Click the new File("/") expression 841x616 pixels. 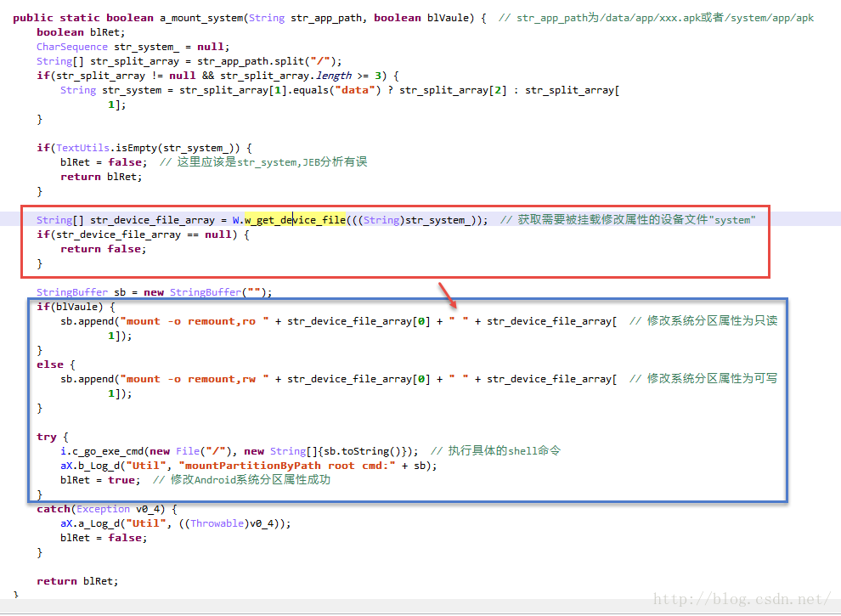point(190,451)
